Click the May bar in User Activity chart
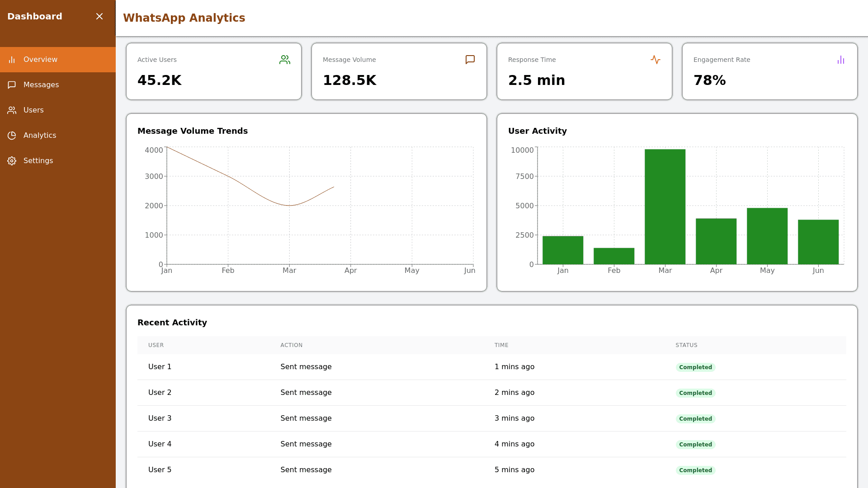 [767, 236]
